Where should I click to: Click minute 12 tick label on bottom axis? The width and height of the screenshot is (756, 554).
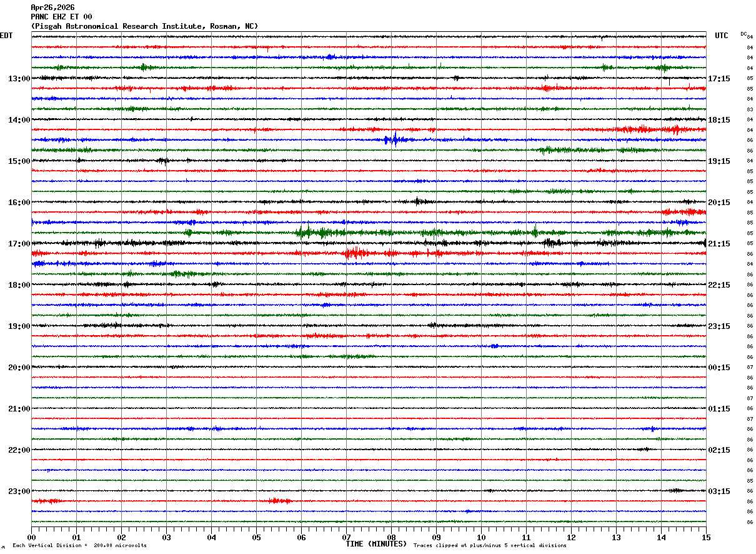(571, 537)
